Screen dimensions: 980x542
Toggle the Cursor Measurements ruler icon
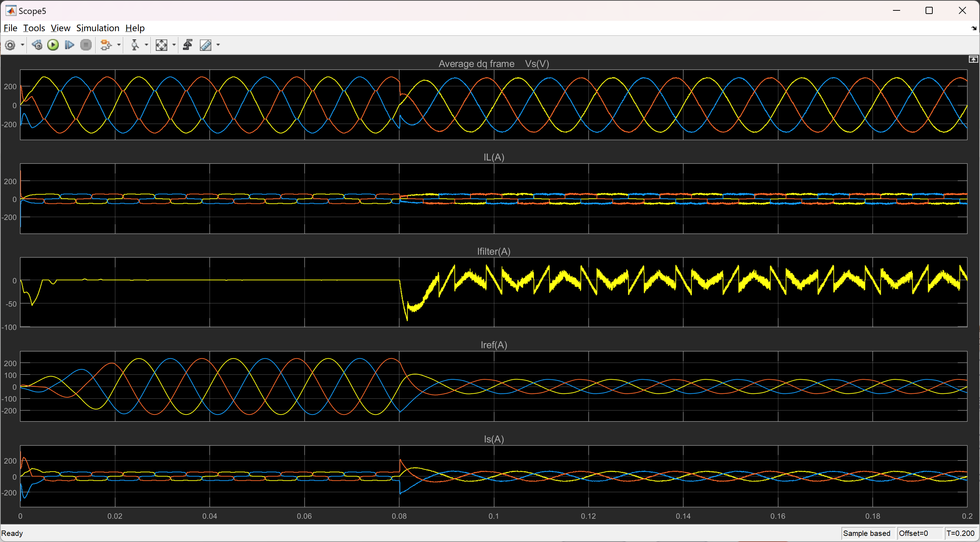(x=206, y=45)
